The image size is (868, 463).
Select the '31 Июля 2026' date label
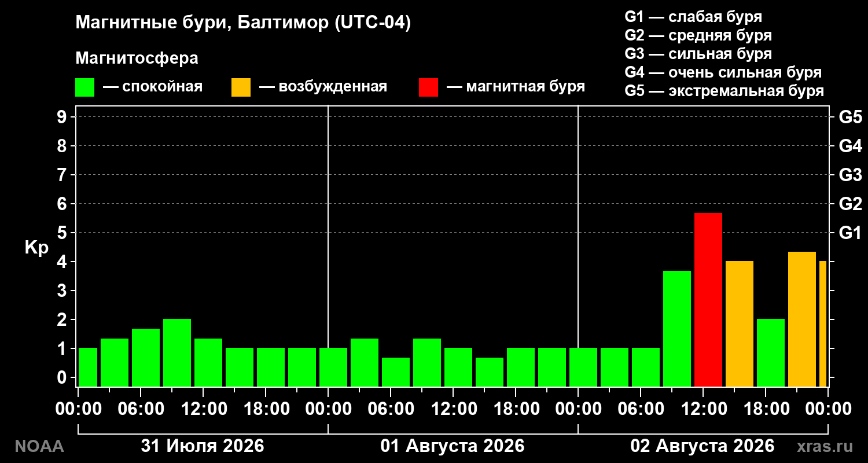(203, 446)
